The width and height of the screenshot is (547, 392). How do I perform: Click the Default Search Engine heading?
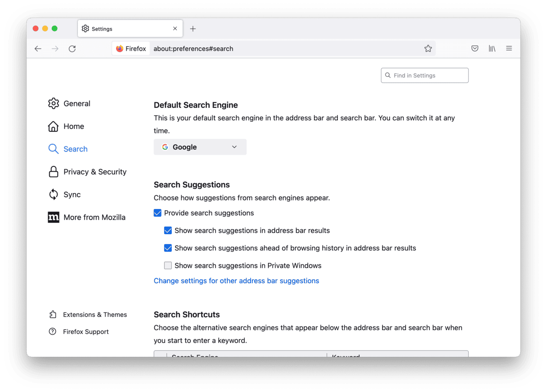196,105
